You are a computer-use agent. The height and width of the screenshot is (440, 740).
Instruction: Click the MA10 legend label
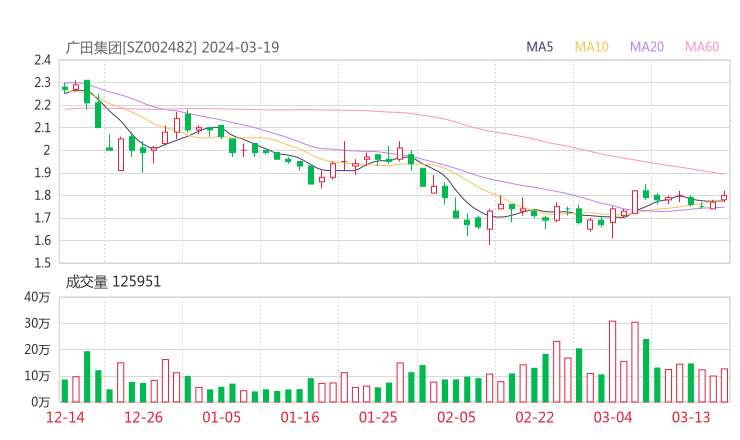pyautogui.click(x=591, y=47)
